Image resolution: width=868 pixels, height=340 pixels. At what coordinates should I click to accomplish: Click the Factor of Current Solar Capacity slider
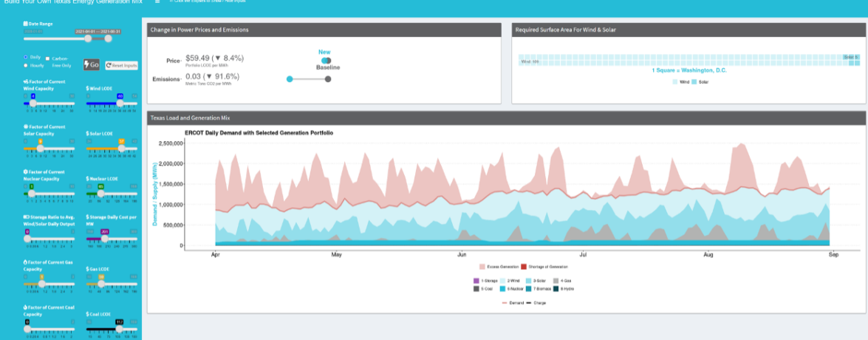coord(41,149)
